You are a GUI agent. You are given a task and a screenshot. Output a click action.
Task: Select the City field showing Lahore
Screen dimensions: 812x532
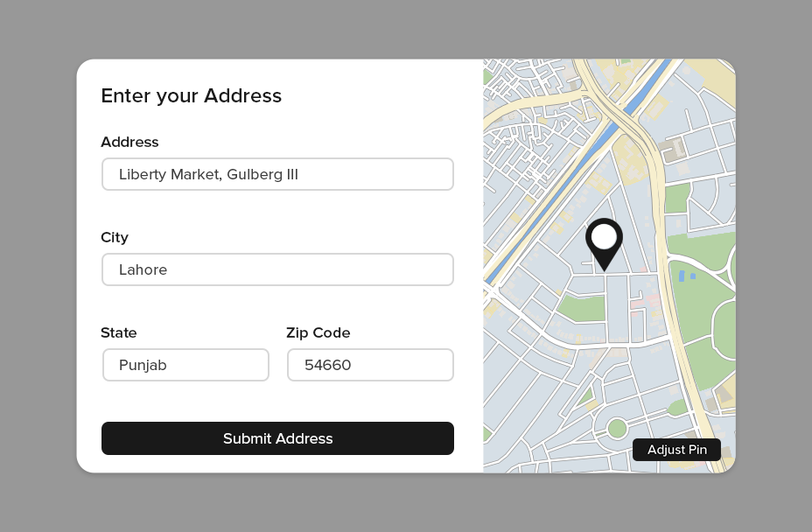click(x=277, y=269)
